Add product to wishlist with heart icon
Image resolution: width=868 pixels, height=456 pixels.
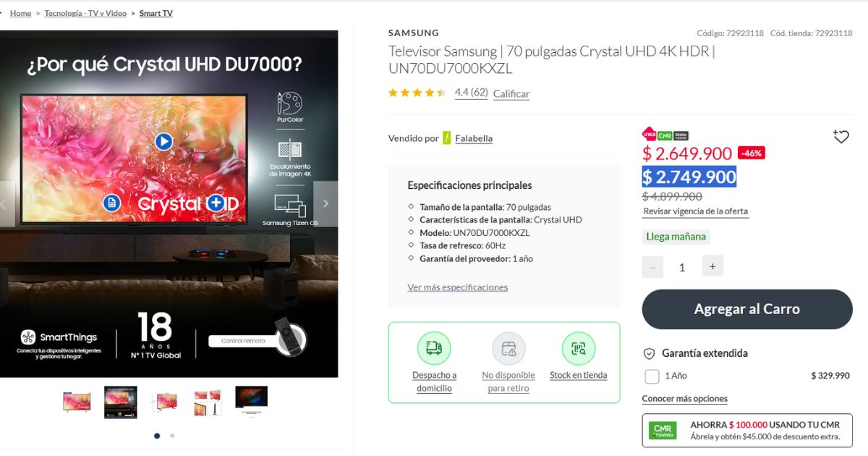(x=841, y=137)
